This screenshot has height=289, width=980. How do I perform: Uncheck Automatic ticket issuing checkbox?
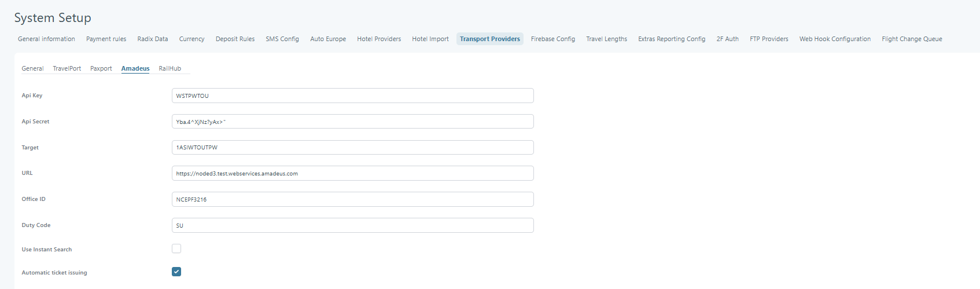[176, 272]
